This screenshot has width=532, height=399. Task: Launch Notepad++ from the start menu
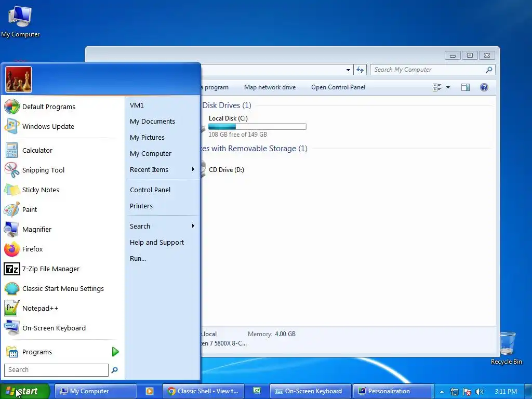pos(63,308)
